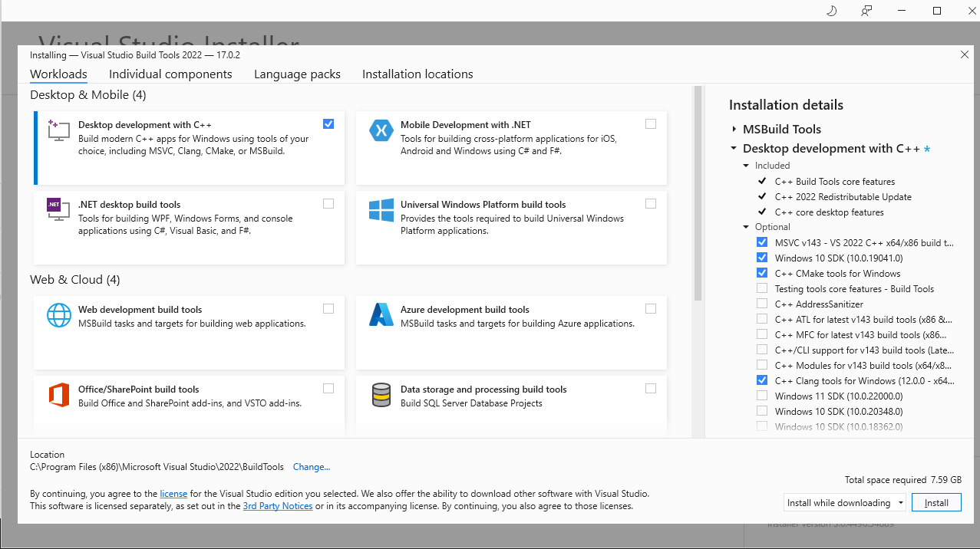The height and width of the screenshot is (549, 980).
Task: Enable C++ MFC for latest v143 build tools
Action: (762, 334)
